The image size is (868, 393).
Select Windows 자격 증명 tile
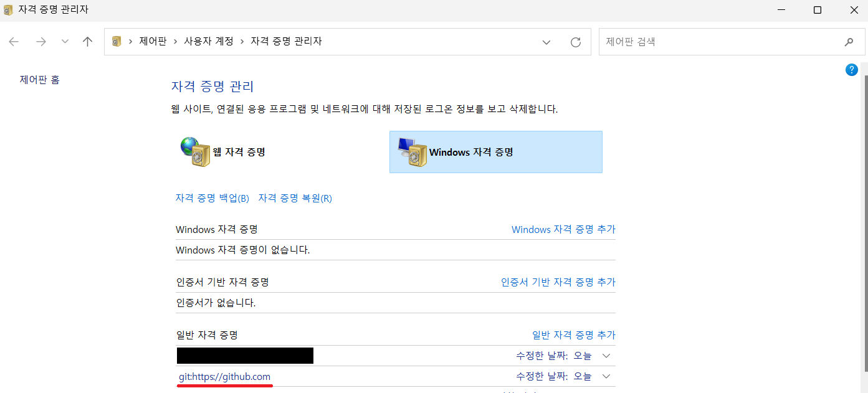496,152
